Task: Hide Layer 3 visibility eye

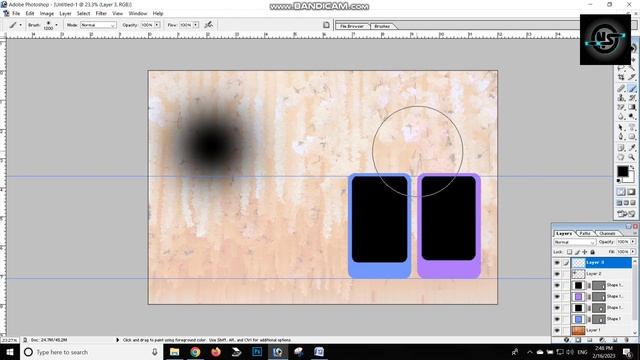Action: coord(557,263)
